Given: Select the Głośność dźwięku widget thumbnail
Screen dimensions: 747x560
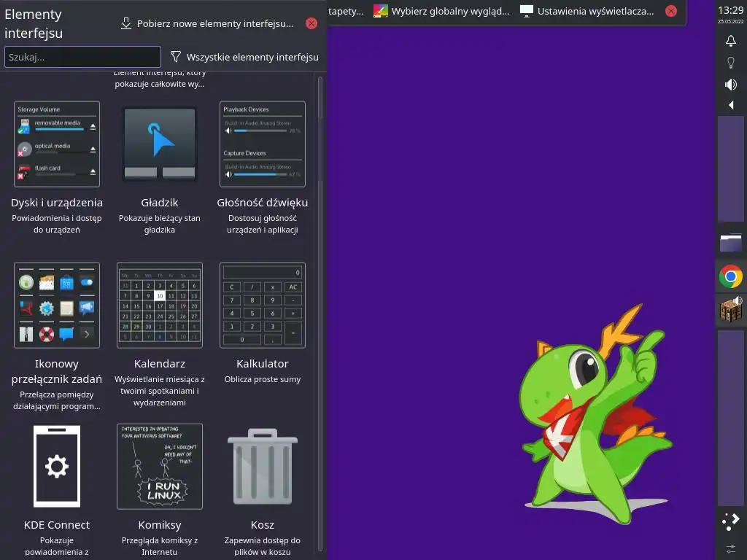Looking at the screenshot, I should click(263, 144).
